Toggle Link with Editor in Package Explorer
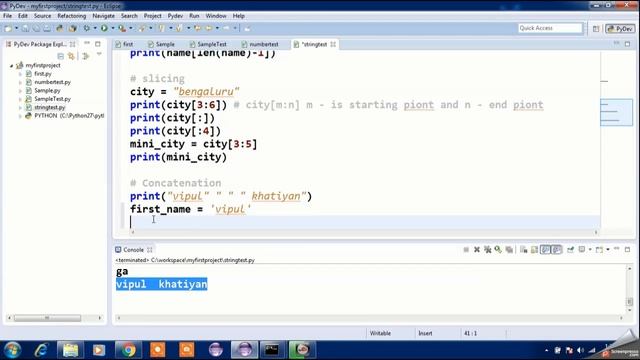Viewport: 640px width, 360px height. click(71, 56)
